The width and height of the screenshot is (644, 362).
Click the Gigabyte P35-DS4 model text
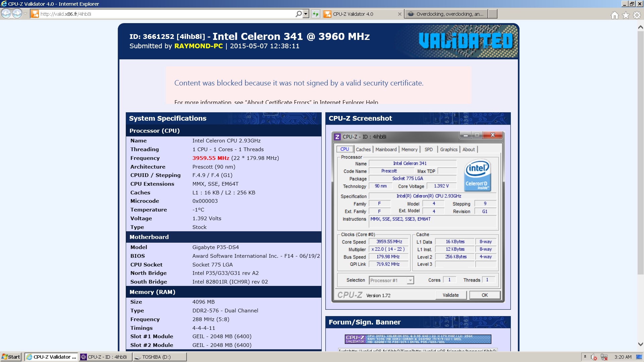click(x=215, y=247)
